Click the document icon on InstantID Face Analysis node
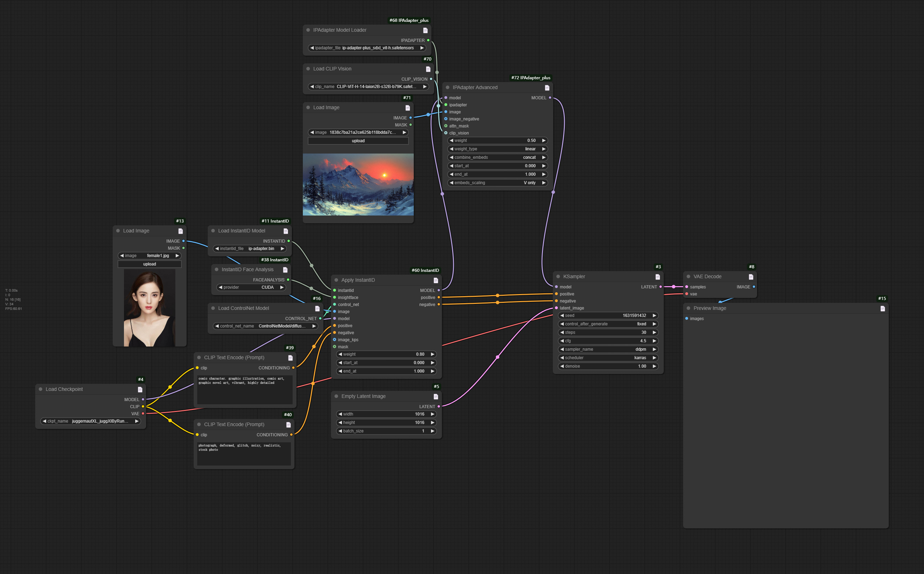This screenshot has height=574, width=924. (285, 269)
